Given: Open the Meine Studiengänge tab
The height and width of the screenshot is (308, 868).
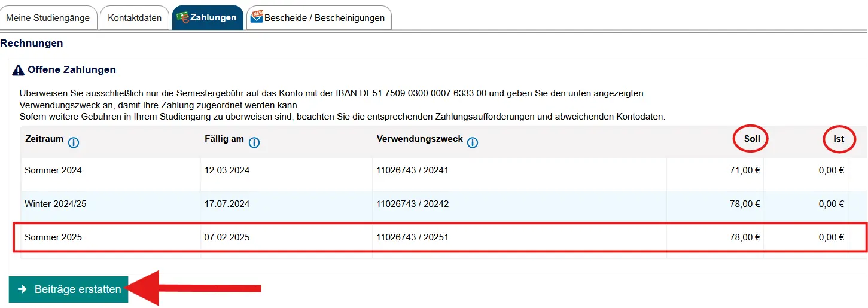Looking at the screenshot, I should (x=48, y=18).
